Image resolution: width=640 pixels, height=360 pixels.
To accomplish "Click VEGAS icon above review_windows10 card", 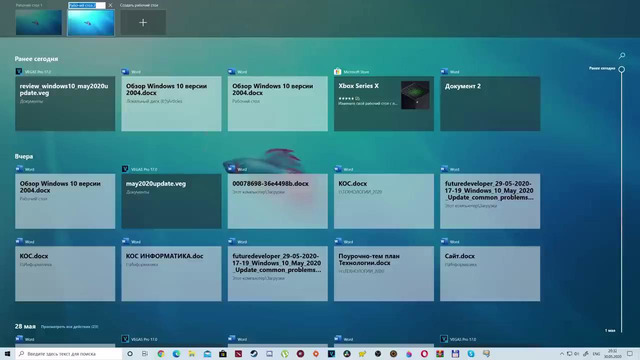I will (x=19, y=71).
